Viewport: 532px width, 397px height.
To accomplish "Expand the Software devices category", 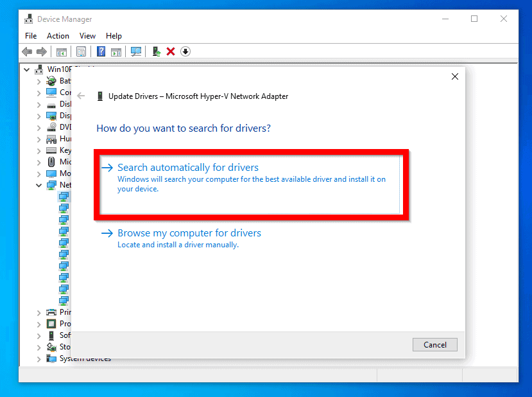I will 39,336.
